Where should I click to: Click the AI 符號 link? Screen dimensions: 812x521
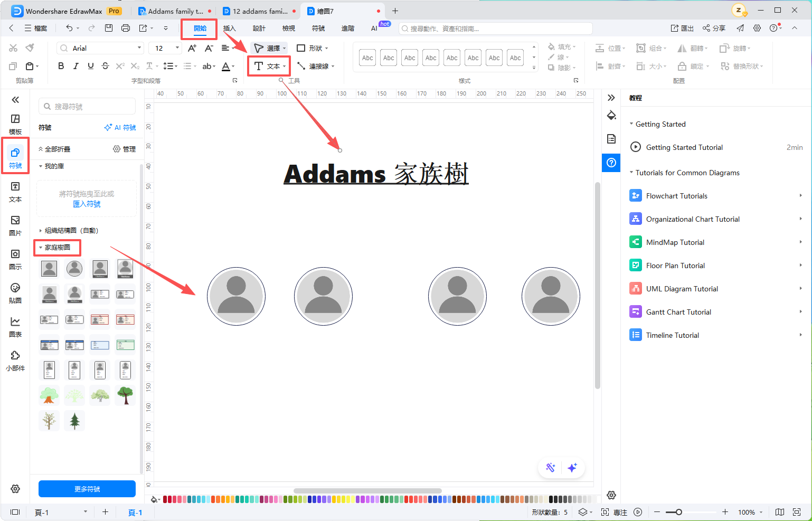pyautogui.click(x=120, y=127)
